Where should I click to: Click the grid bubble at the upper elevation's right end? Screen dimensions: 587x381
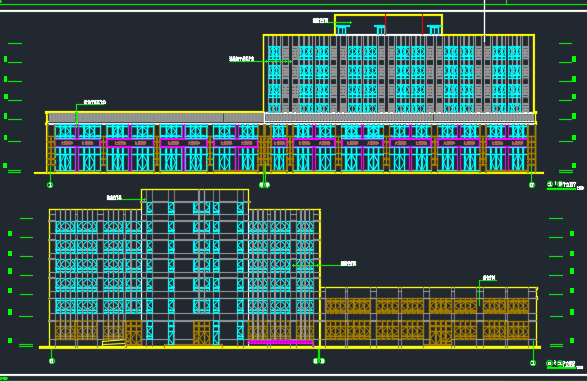click(532, 185)
